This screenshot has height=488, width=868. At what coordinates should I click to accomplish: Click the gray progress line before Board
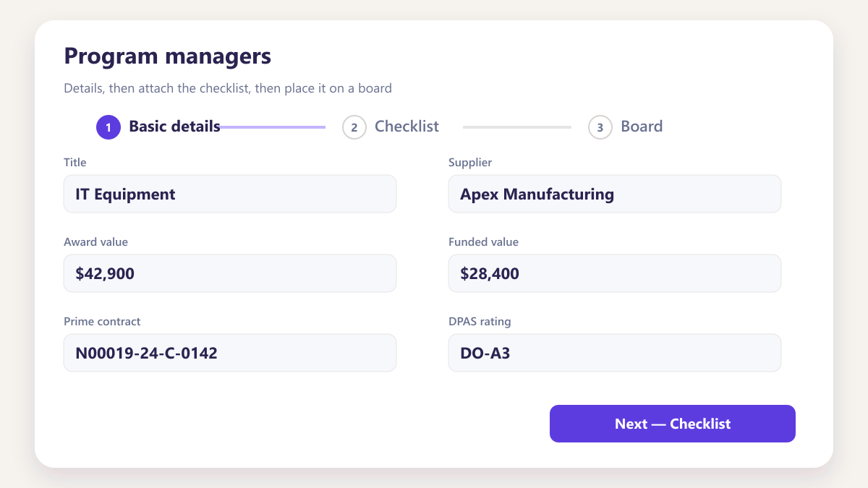[x=517, y=127]
